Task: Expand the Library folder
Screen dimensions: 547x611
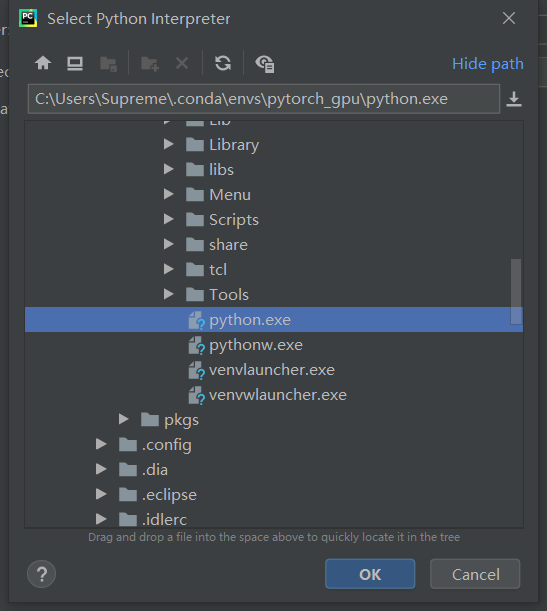Action: tap(168, 144)
